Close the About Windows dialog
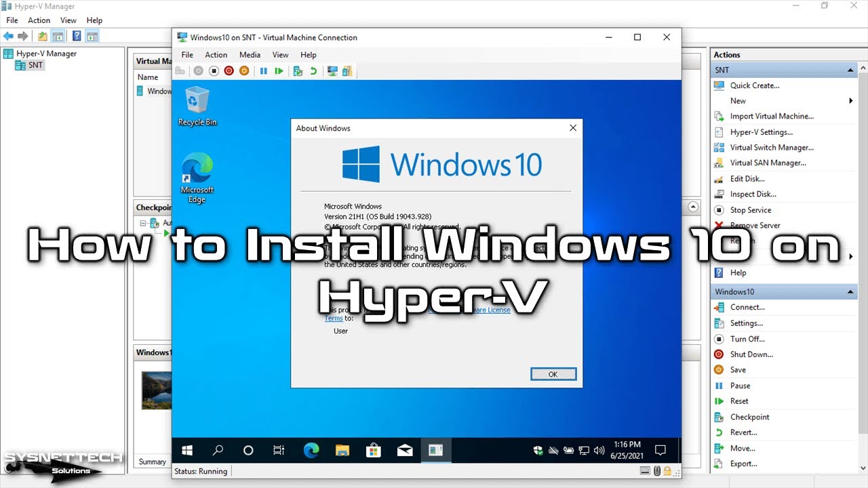This screenshot has height=488, width=868. click(x=573, y=128)
